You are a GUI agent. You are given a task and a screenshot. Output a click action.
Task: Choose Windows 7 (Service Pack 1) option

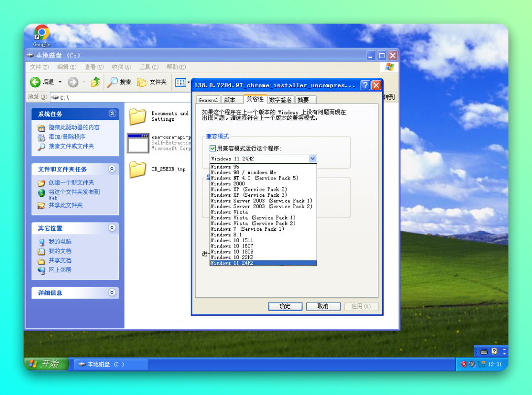pyautogui.click(x=263, y=229)
